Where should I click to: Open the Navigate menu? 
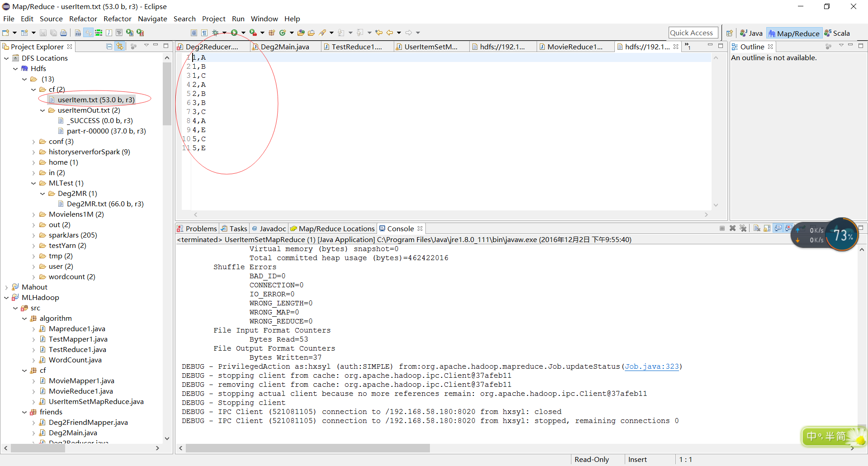pos(152,19)
